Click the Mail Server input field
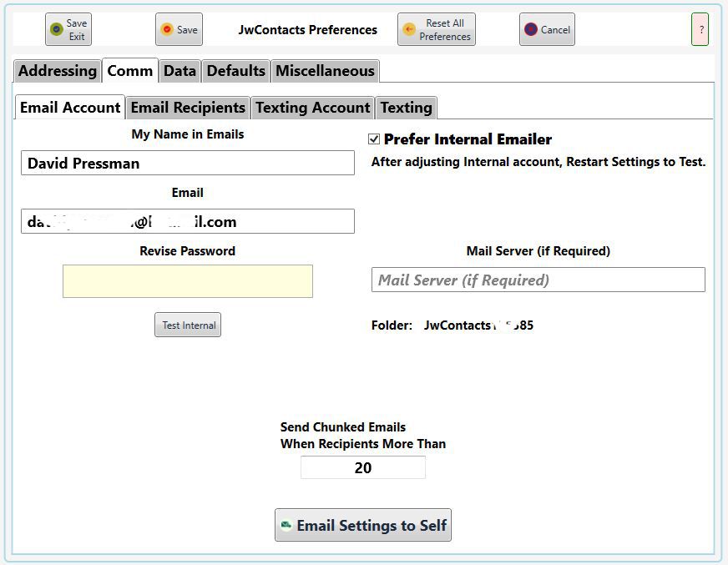Viewport: 728px width, 565px height. [x=538, y=280]
